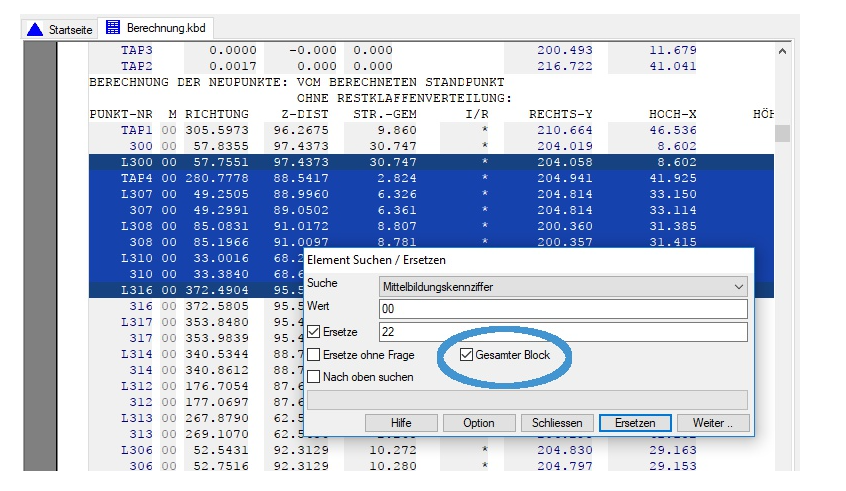This screenshot has height=491, width=846.
Task: Disable the Ersetze checkbox
Action: click(314, 332)
